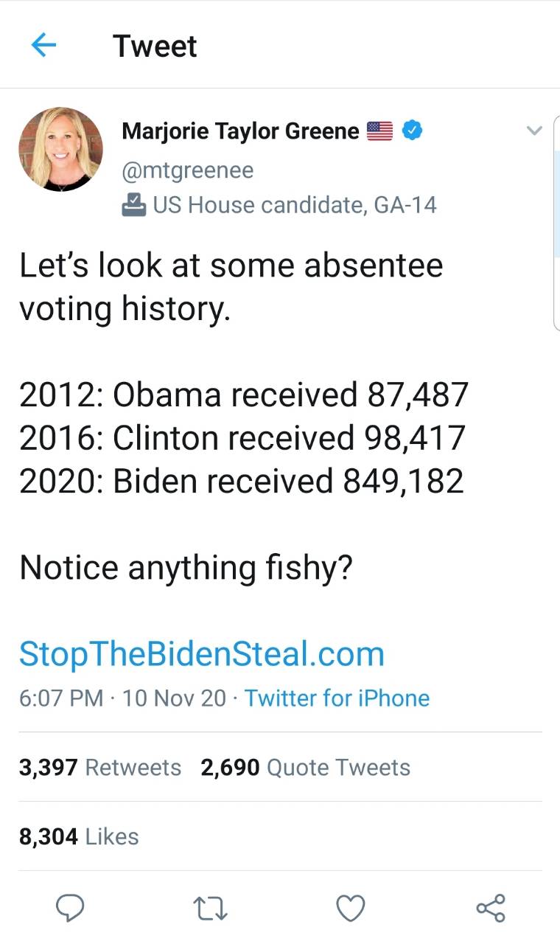Click the @mtgreenee handle
Viewport: 560px width, 944px height.
(187, 171)
